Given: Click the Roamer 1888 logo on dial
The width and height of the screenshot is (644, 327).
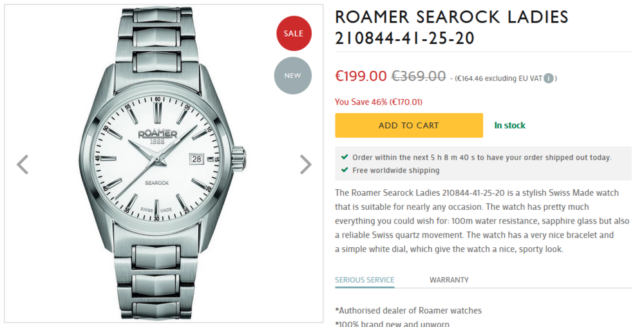Looking at the screenshot, I should point(157,136).
